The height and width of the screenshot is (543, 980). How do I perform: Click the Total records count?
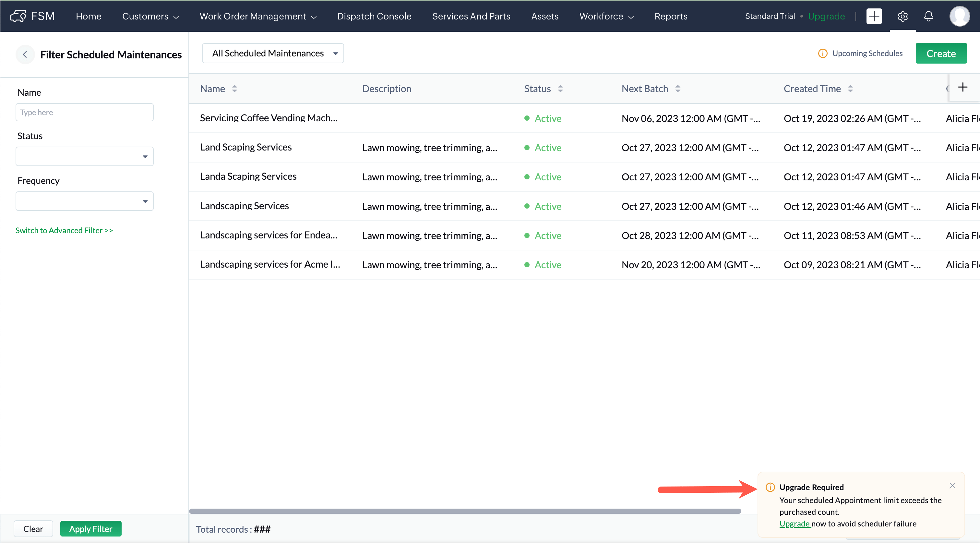(x=262, y=529)
